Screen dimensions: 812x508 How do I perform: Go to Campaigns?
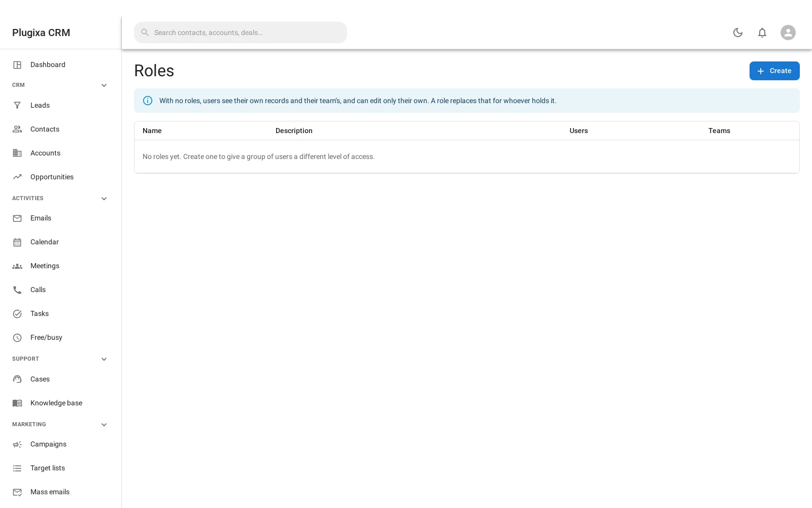(60, 444)
